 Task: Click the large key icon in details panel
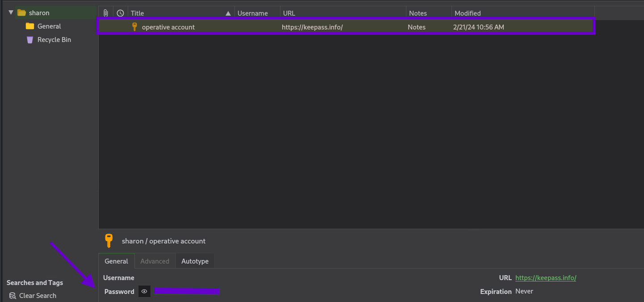(x=109, y=241)
